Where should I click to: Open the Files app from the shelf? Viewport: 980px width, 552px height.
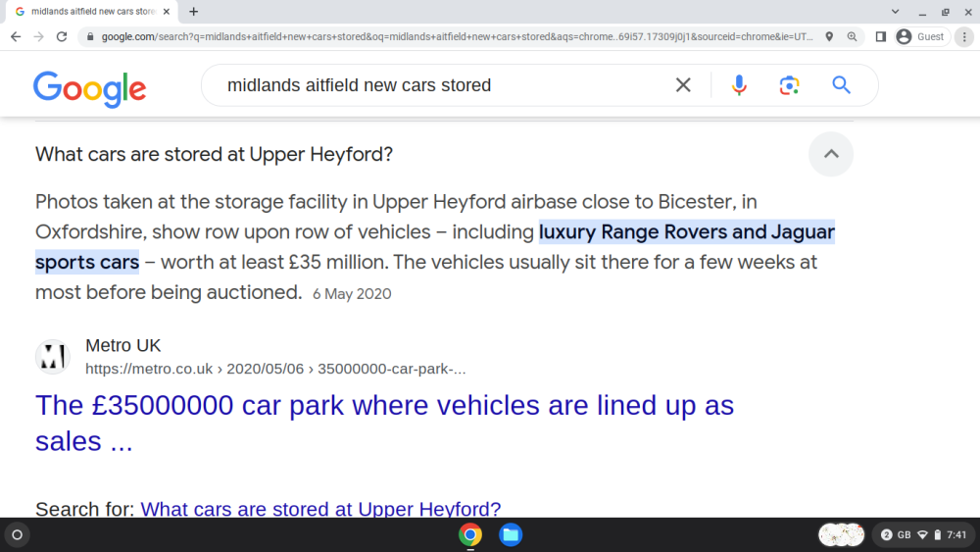click(511, 534)
